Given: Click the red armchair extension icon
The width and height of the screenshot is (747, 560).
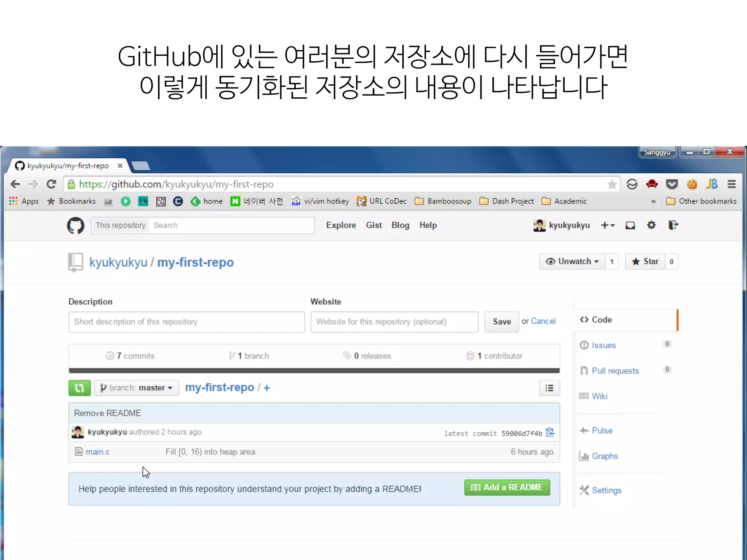Looking at the screenshot, I should [652, 184].
